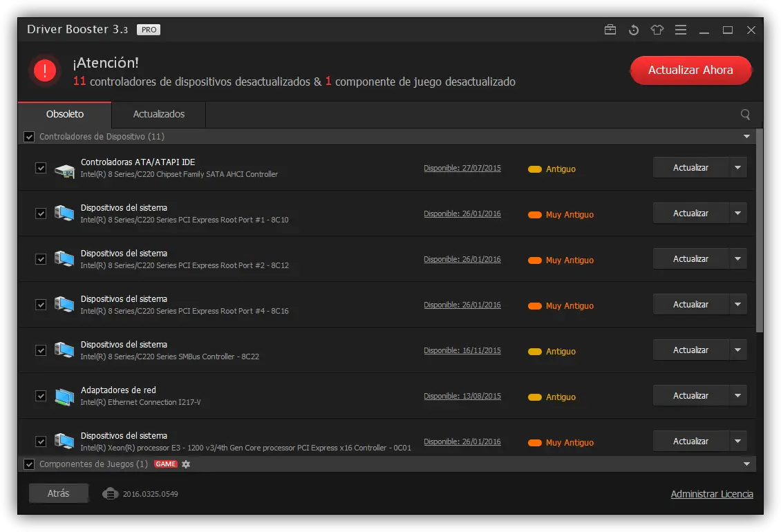Open Actualizar dropdown for SMBus Controller
Viewport: 781px width, 532px height.
pos(737,350)
